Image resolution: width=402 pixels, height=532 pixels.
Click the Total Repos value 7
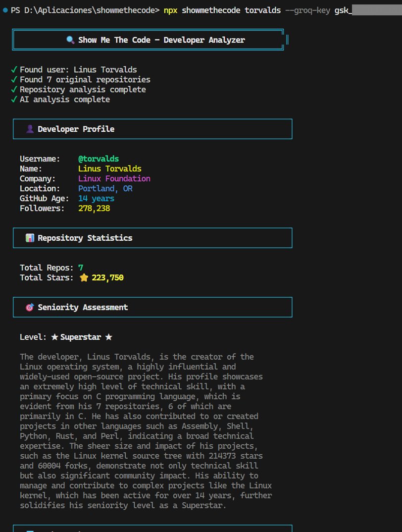(81, 267)
